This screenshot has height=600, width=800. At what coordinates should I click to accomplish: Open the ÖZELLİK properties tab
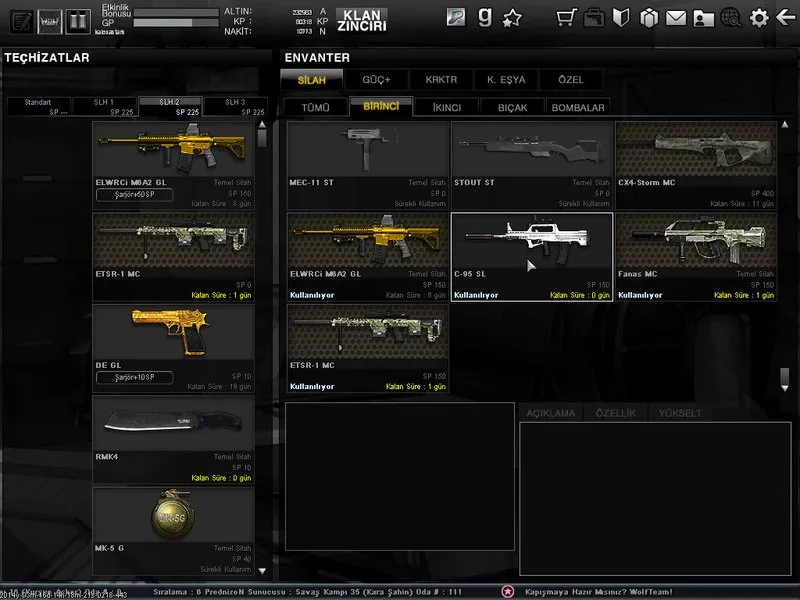(x=615, y=413)
